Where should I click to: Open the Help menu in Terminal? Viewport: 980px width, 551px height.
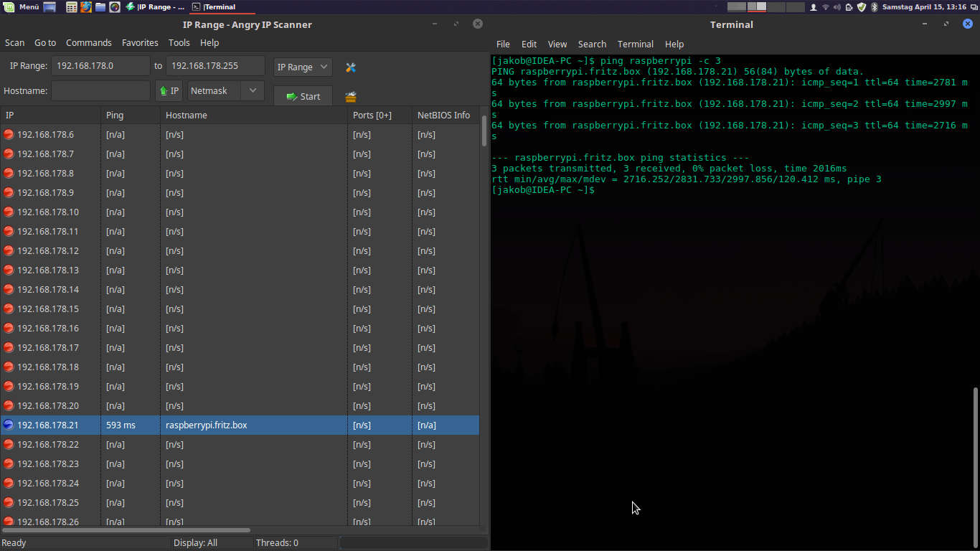pos(674,44)
